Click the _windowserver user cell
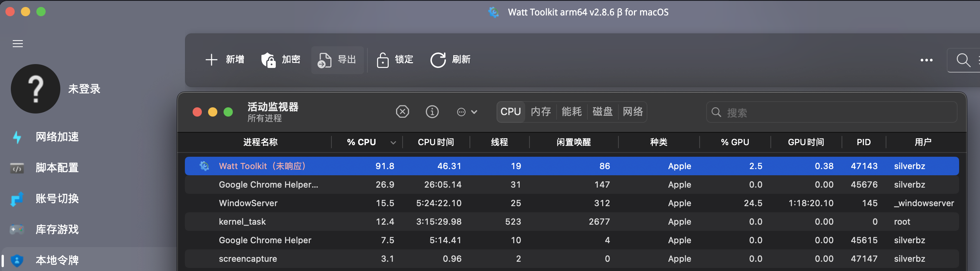Viewport: 980px width, 271px height. point(924,203)
